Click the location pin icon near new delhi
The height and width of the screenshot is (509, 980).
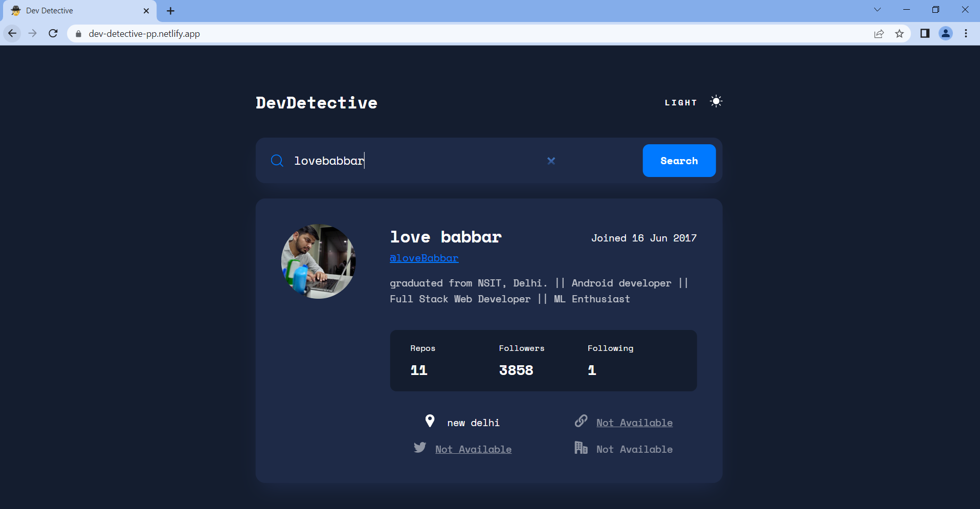click(x=431, y=421)
